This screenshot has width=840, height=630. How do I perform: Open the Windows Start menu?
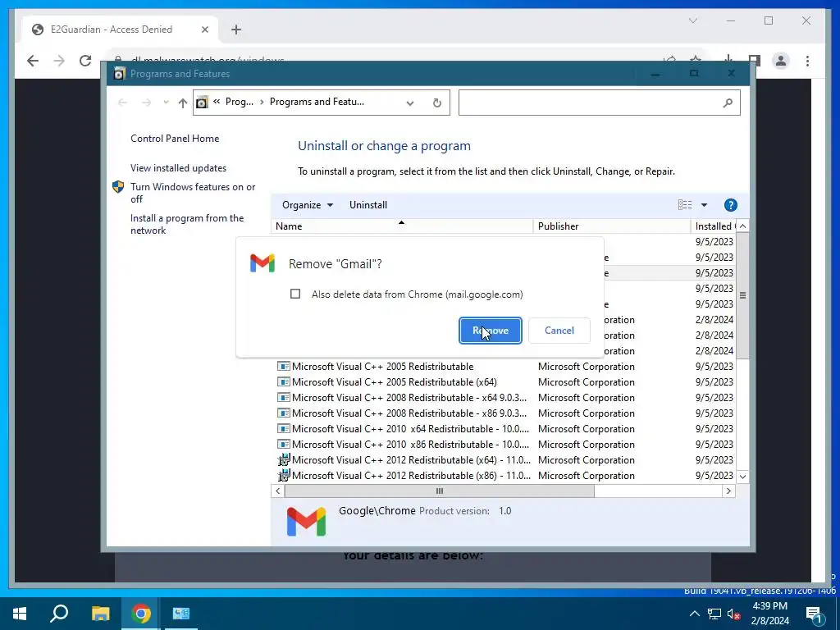pos(20,614)
